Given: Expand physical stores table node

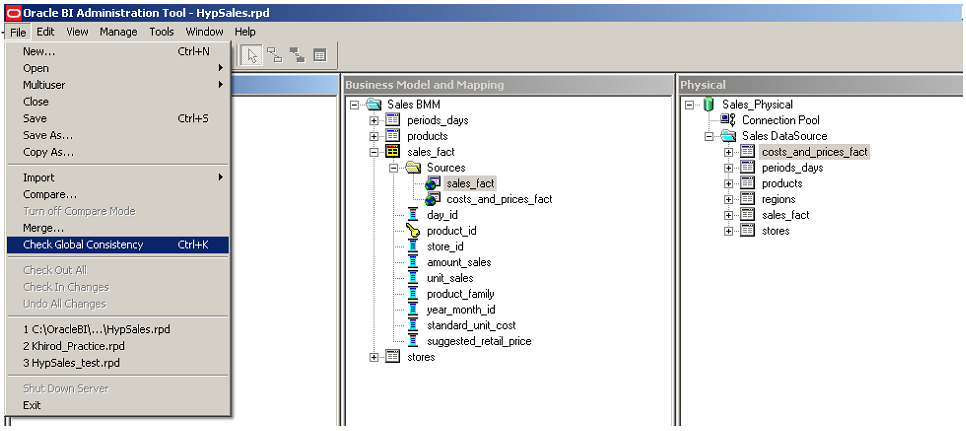Looking at the screenshot, I should (x=729, y=231).
